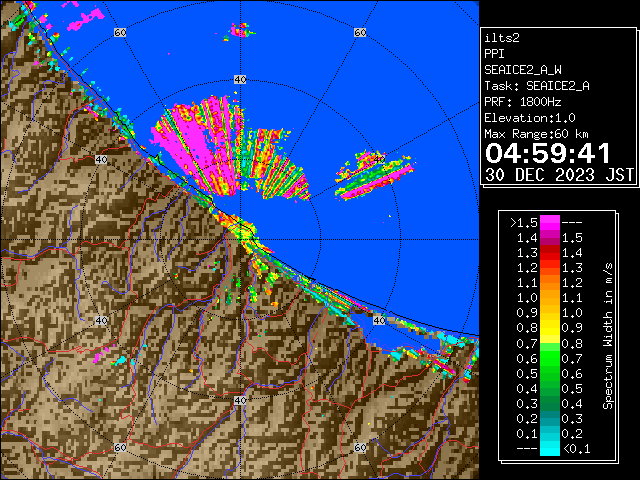The height and width of the screenshot is (480, 640).
Task: Click the '40' range label south of the radar
Action: click(240, 400)
